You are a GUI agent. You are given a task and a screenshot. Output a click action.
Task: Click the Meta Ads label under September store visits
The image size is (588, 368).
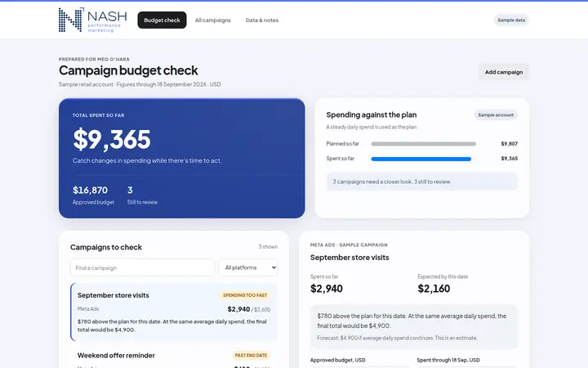click(x=88, y=309)
